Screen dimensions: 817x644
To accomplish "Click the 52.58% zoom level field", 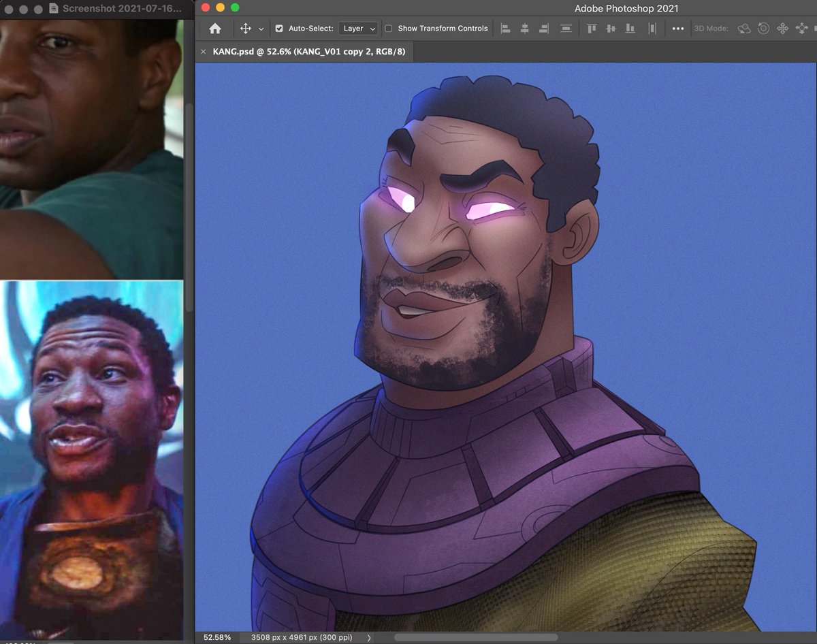I will coord(217,638).
